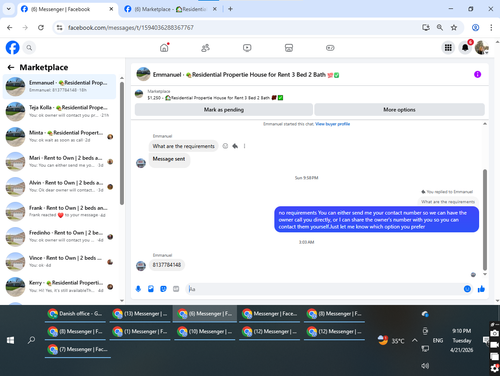Switch to (10) Messenger taskbar window
Screen dimensions: 500x376
coord(205,332)
